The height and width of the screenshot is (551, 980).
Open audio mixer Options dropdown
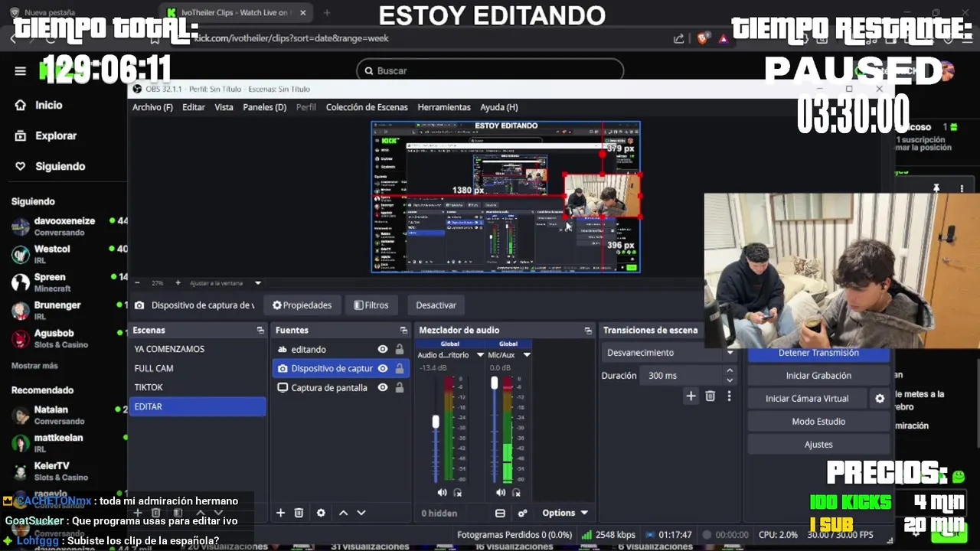coord(565,513)
